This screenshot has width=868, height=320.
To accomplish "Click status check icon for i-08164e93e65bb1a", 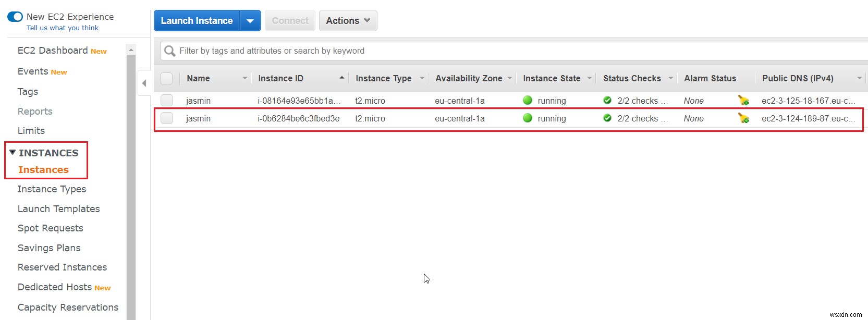I will pos(607,100).
